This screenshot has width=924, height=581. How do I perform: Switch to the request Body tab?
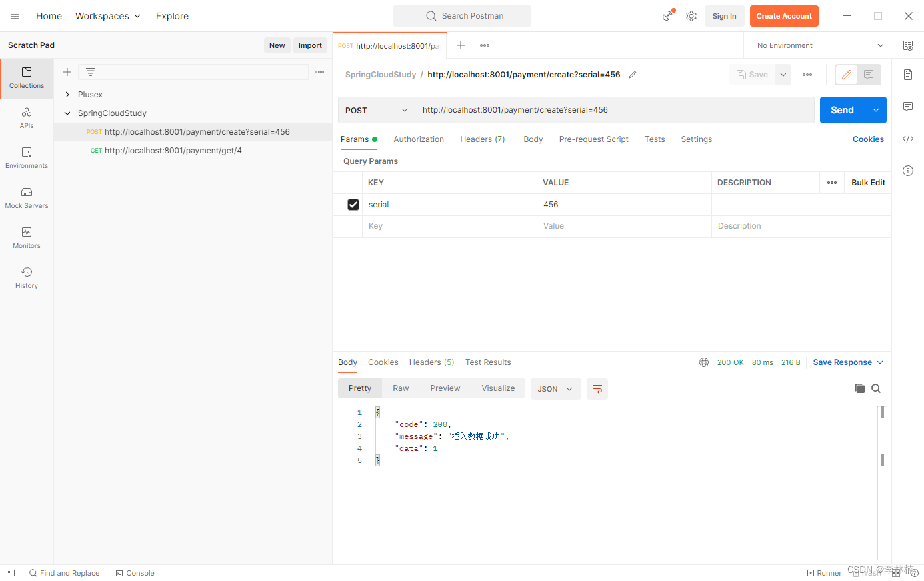coord(533,139)
